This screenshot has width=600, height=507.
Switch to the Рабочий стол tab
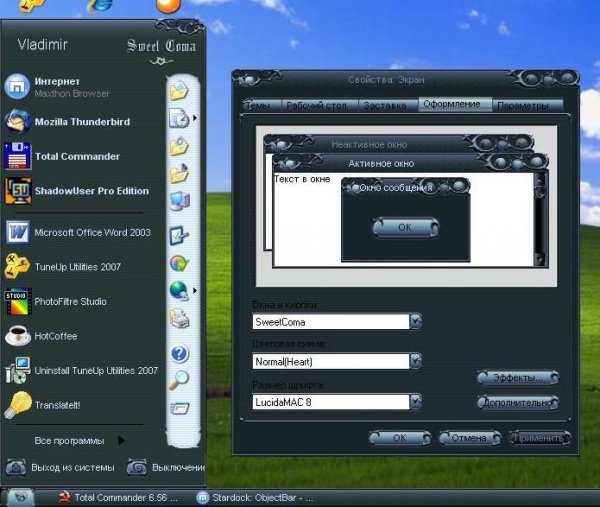(320, 105)
